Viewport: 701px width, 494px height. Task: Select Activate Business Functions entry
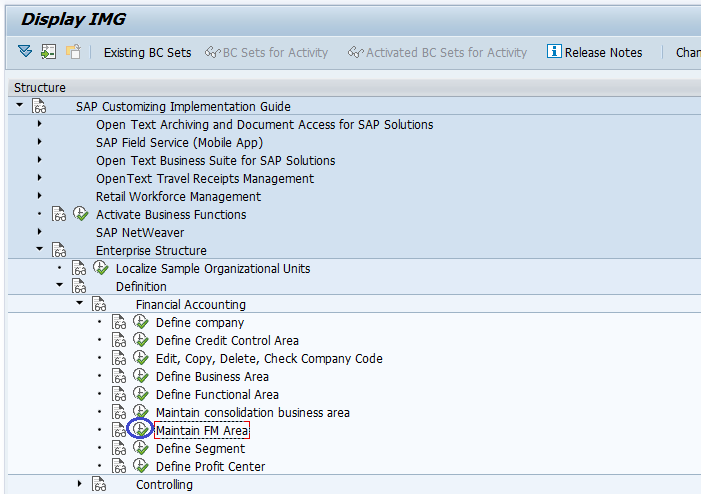(x=171, y=215)
